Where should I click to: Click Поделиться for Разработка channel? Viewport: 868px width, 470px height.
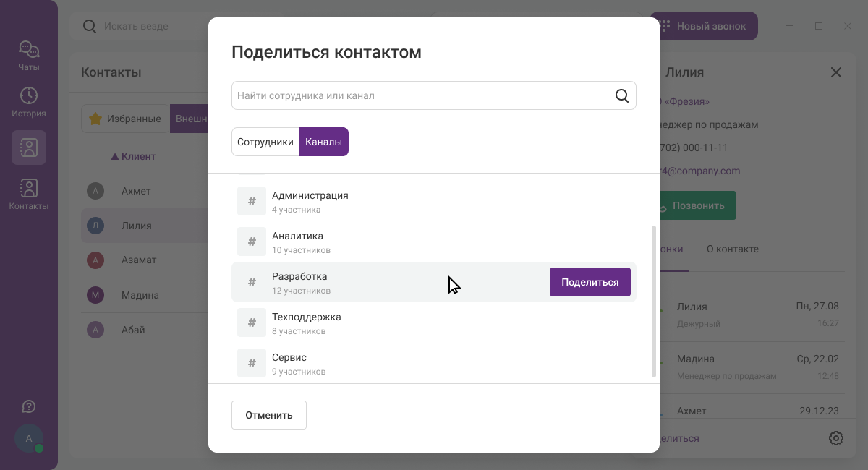590,282
